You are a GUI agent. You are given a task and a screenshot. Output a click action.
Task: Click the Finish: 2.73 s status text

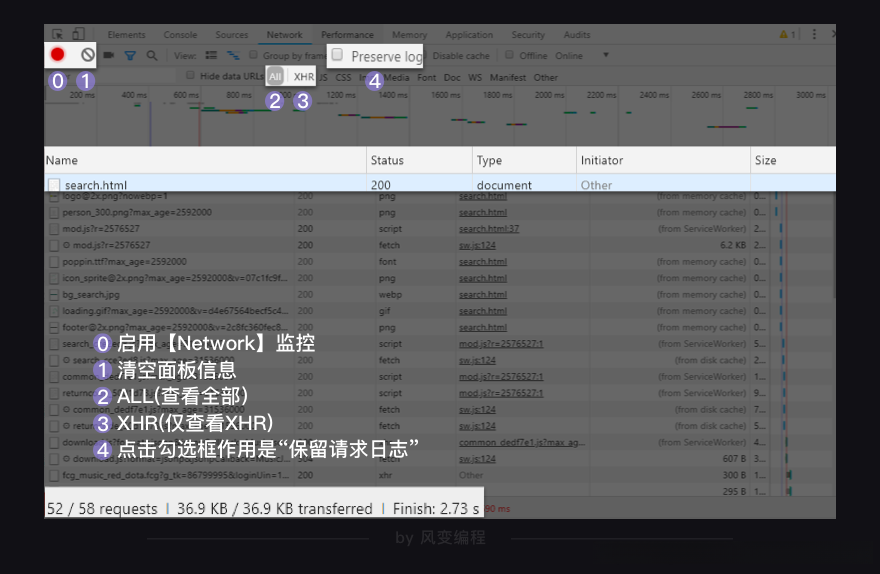tap(436, 509)
